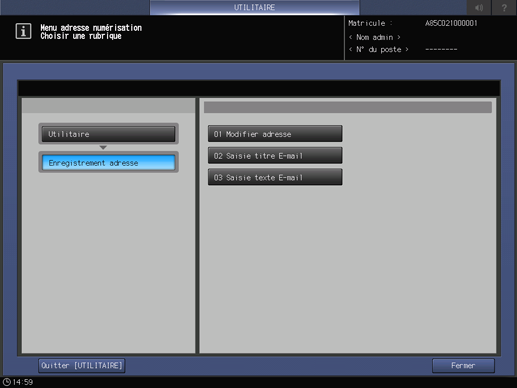517x388 pixels.
Task: Open the help question mark icon
Action: (504, 7)
